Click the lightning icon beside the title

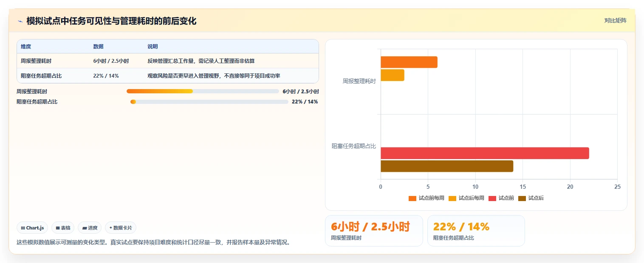coord(20,21)
